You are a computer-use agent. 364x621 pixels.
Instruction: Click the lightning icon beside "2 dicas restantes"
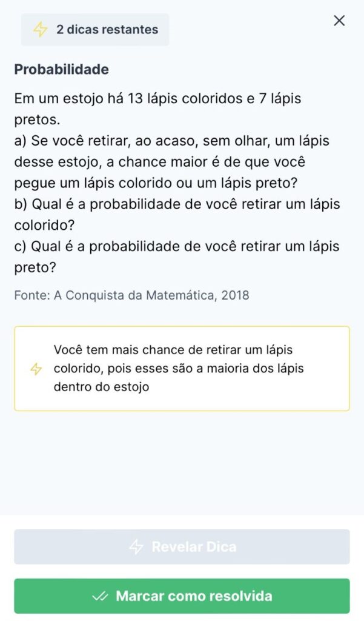[x=40, y=30]
